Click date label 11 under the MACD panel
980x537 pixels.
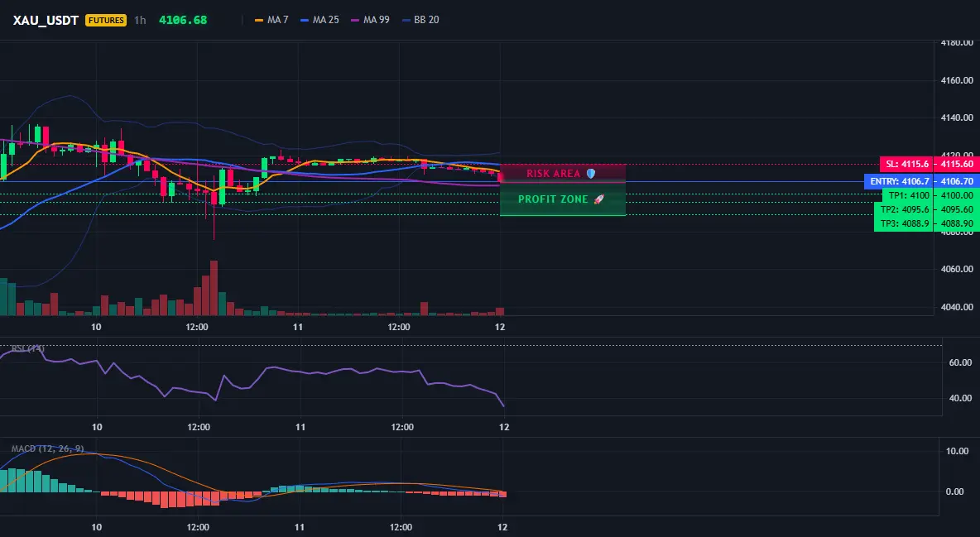tap(300, 527)
